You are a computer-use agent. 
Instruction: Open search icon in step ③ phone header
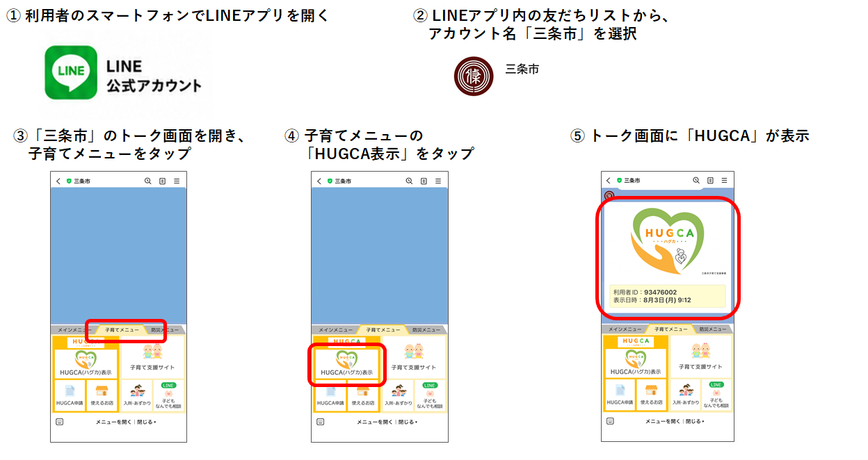point(147,181)
